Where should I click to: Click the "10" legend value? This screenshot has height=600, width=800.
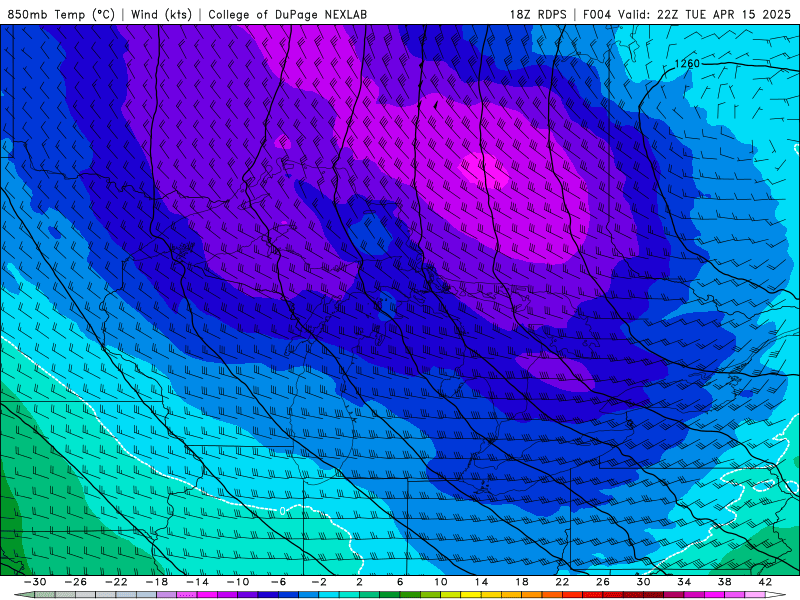441,582
